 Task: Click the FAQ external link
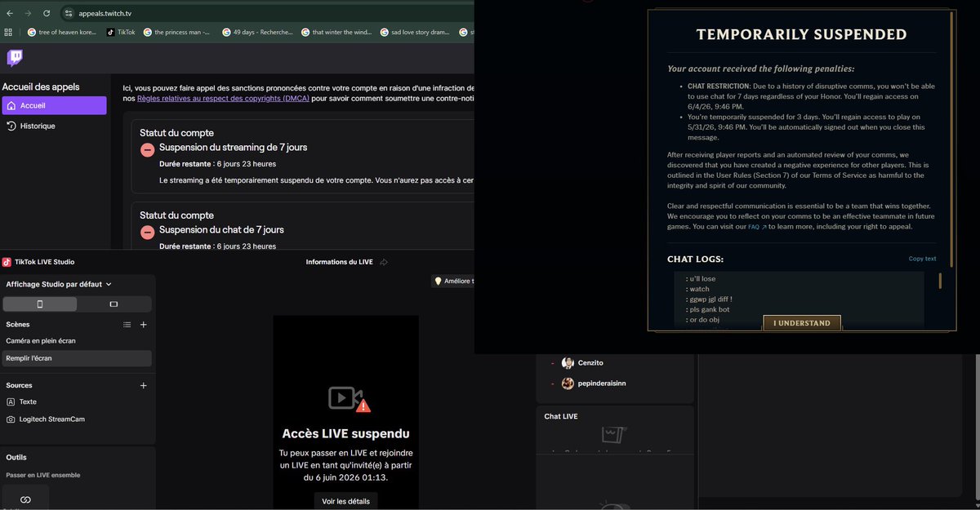click(x=757, y=226)
